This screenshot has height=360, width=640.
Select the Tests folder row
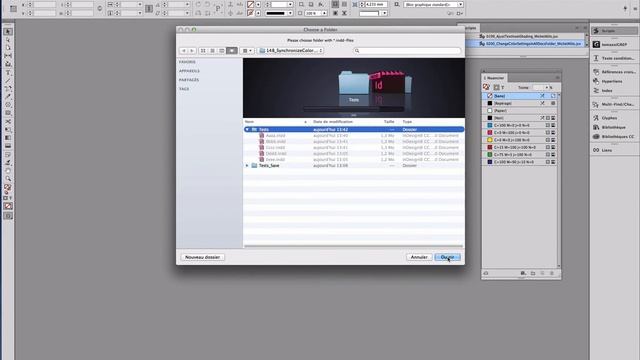(353, 129)
